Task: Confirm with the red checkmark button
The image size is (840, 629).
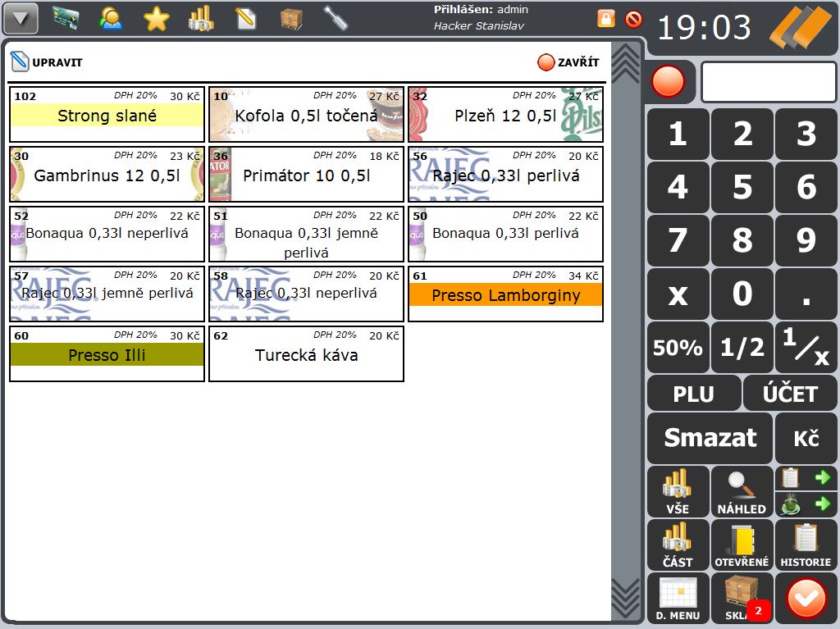Action: 806,598
